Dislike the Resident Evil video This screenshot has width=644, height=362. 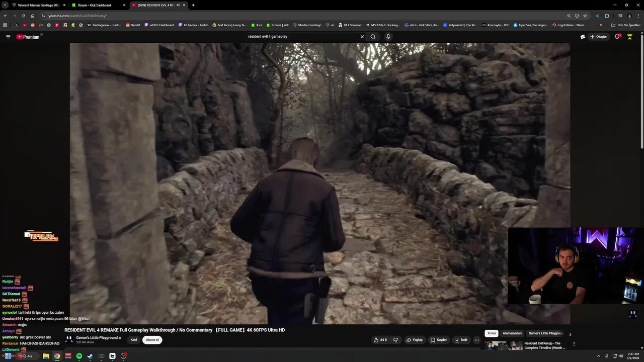coord(395,340)
